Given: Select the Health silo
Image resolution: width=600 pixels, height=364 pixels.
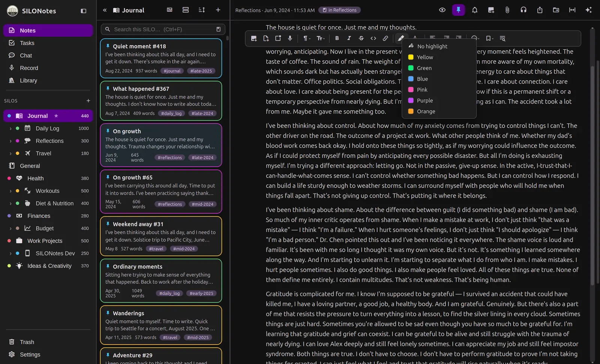Looking at the screenshot, I should (x=48, y=178).
